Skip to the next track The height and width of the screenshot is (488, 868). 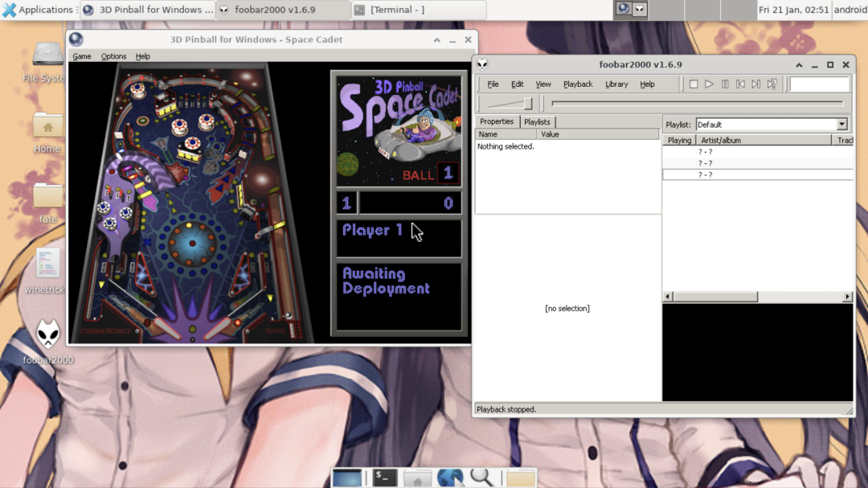pos(756,84)
